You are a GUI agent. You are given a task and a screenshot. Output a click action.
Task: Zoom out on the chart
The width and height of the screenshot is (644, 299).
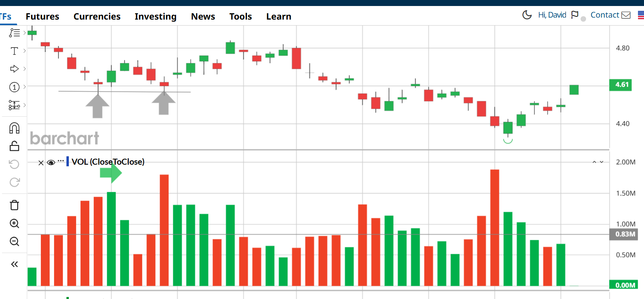point(14,241)
